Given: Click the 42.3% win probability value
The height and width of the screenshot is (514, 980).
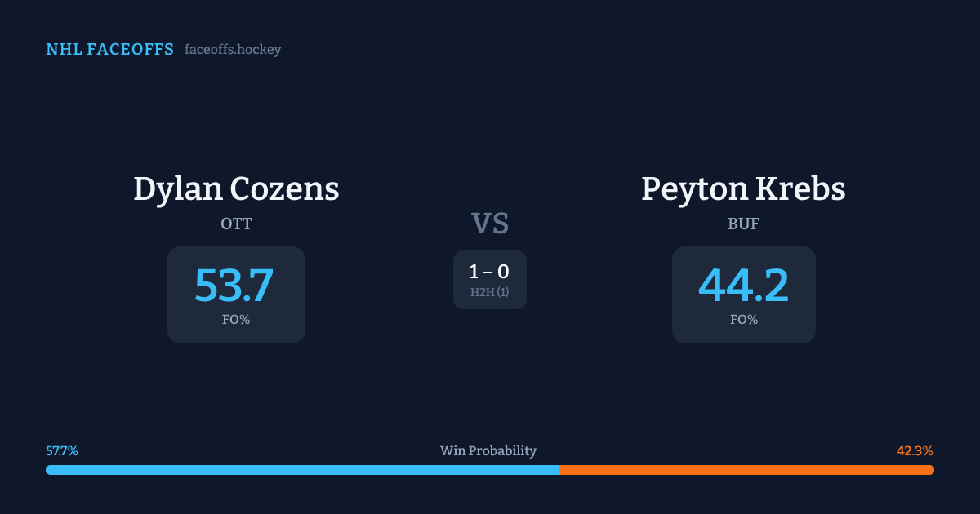Looking at the screenshot, I should click(915, 450).
